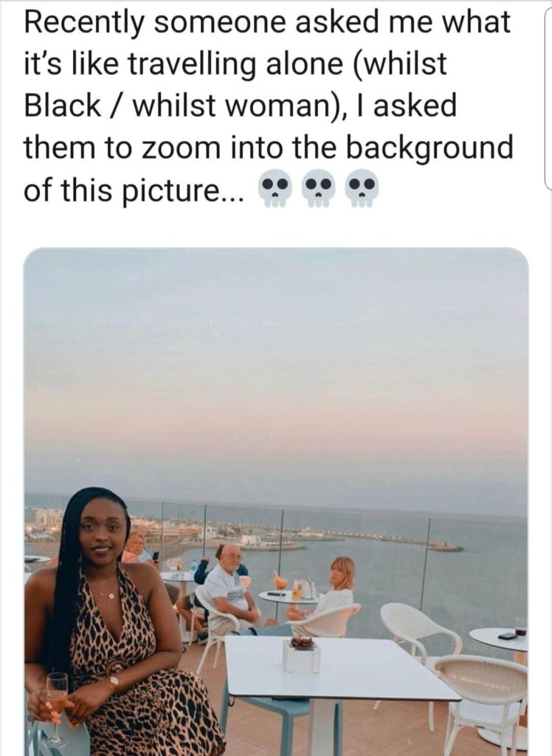Click the word 'background' in the tweet
Image resolution: width=552 pixels, height=756 pixels.
[430, 148]
